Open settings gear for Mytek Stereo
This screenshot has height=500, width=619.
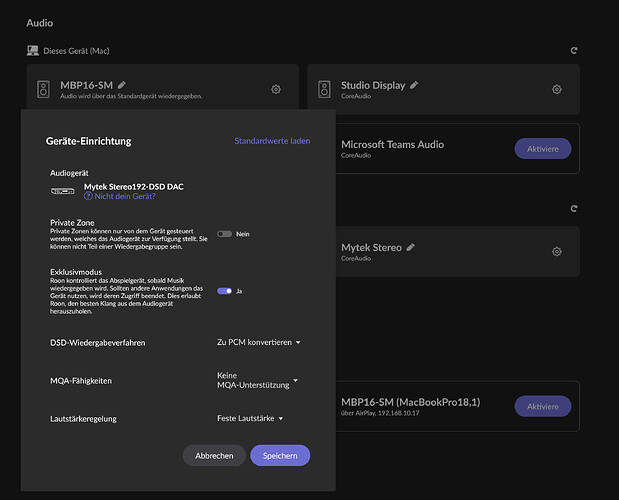[557, 251]
